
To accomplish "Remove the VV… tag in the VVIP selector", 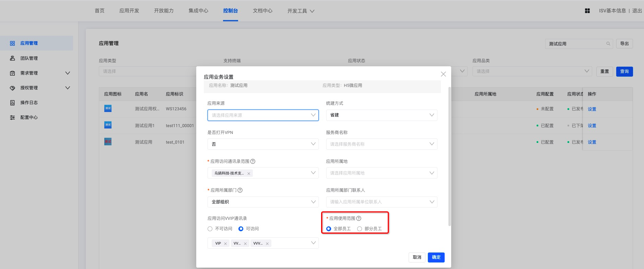I will 245,244.
